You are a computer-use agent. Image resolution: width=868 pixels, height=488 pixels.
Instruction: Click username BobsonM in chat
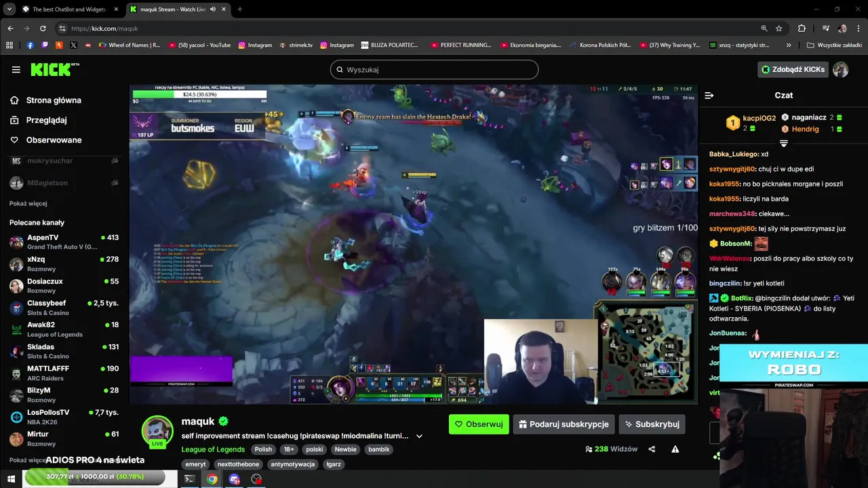(736, 243)
